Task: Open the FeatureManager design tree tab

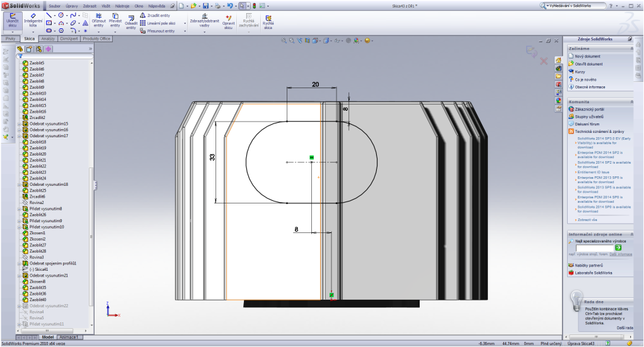Action: (x=20, y=49)
